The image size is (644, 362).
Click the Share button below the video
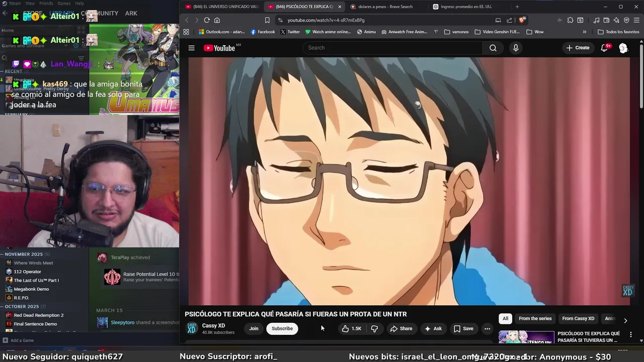(x=401, y=328)
